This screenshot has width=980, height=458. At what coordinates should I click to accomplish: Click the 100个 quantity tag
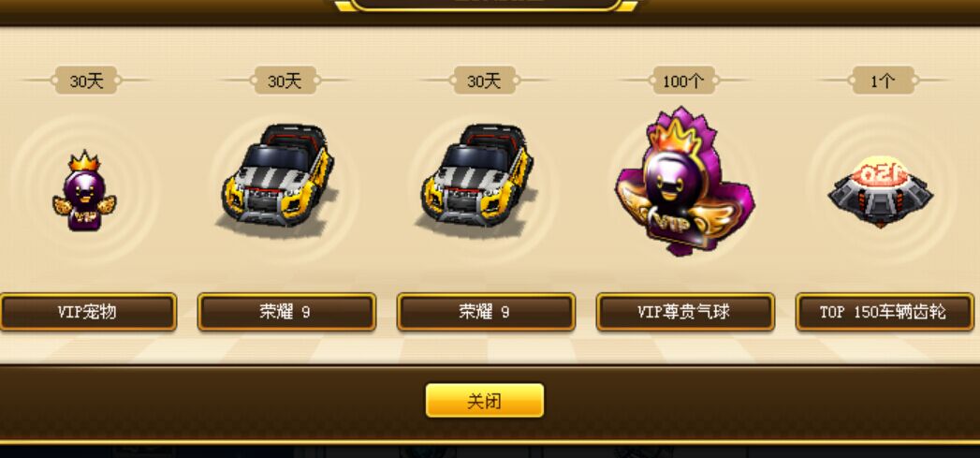click(683, 81)
